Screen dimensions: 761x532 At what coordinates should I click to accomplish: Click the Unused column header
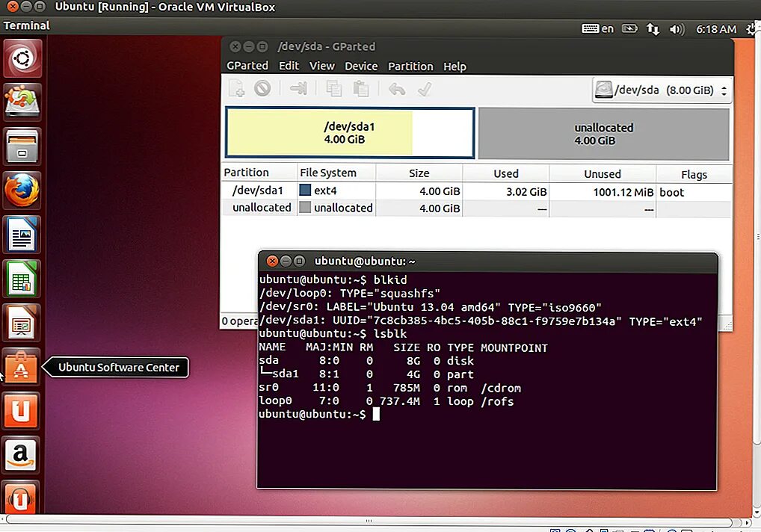coord(603,174)
